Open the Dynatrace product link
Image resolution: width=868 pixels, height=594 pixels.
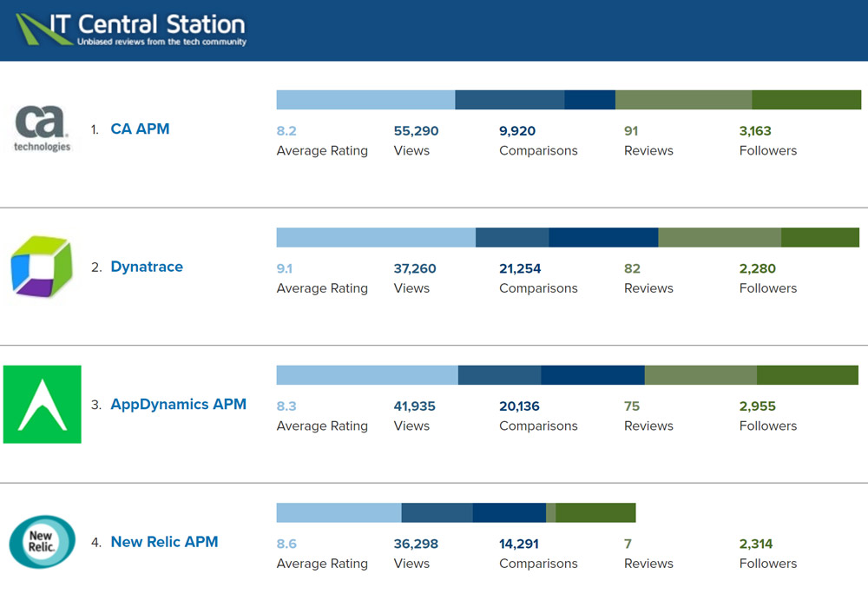(147, 267)
